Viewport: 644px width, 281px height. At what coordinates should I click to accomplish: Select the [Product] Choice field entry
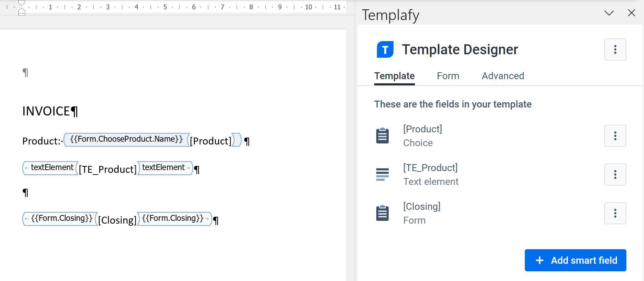coord(423,136)
